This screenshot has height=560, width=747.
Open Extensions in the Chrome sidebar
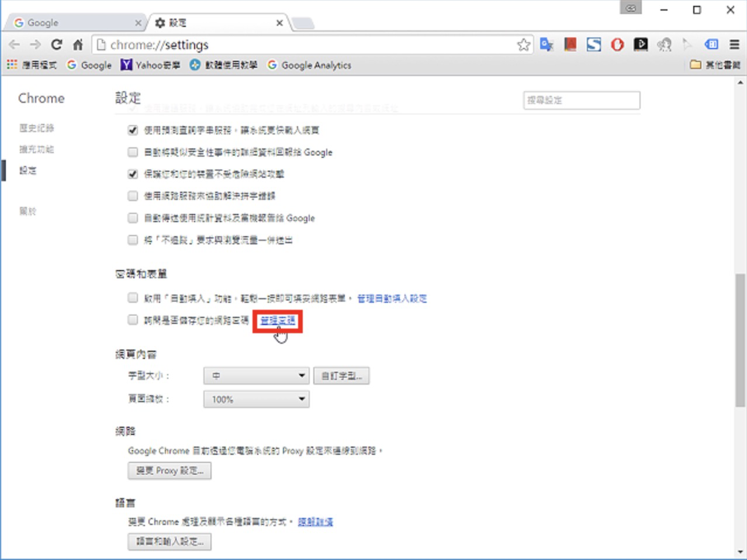click(x=36, y=150)
